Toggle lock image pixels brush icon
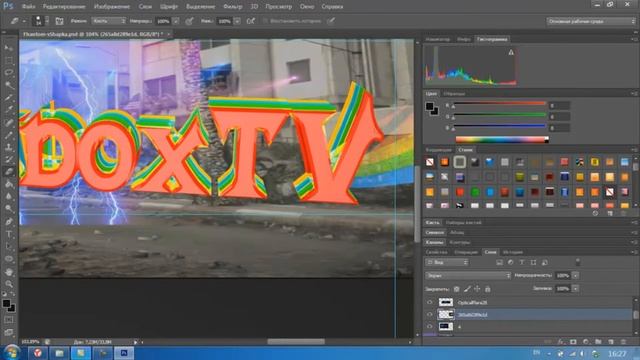Viewport: 640px width, 360px height. pos(467,289)
